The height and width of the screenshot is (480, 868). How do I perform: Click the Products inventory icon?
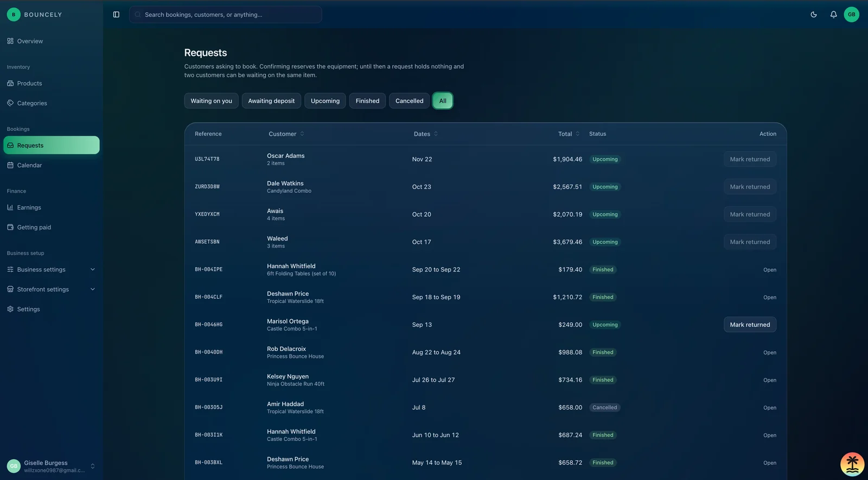coord(10,84)
